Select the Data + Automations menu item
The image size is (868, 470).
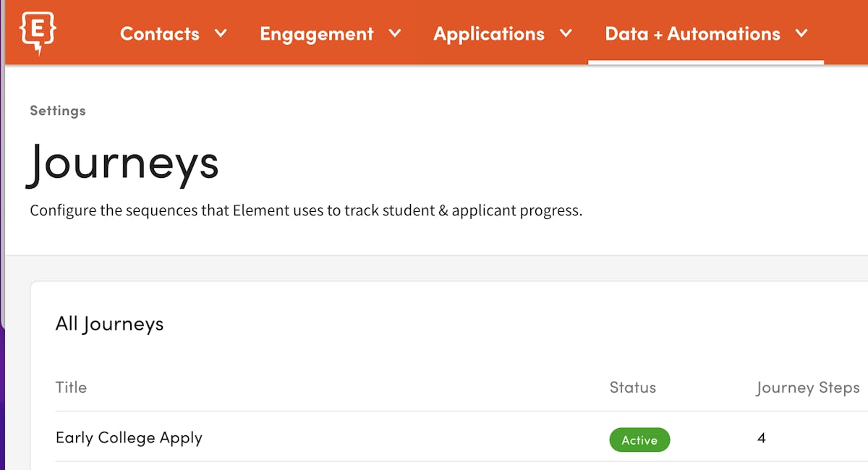point(692,33)
